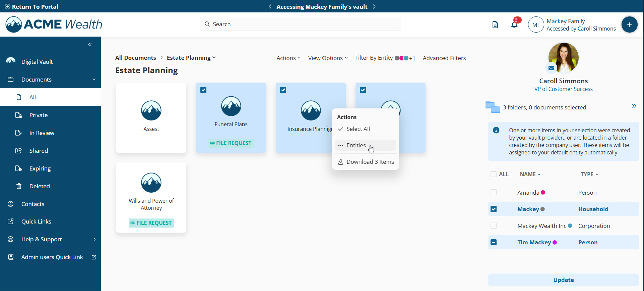Open Filter By Entity dropdown
The image size is (644, 291).
coord(385,58)
